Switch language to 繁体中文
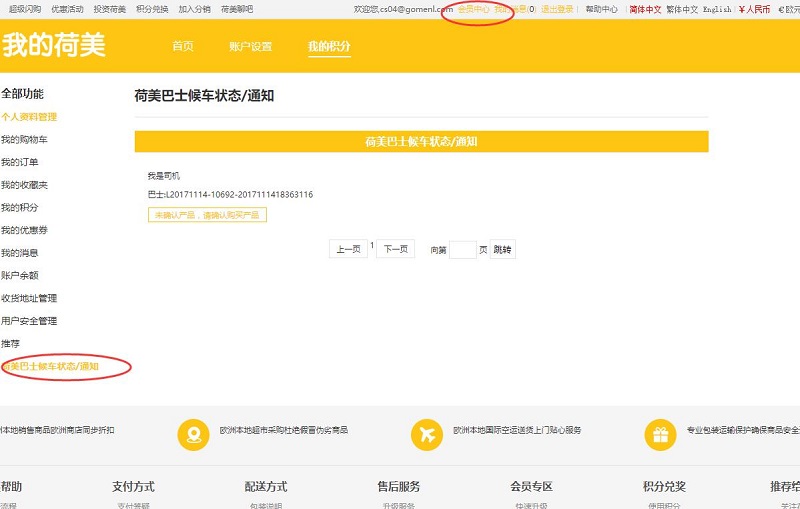The image size is (800, 509). point(682,9)
